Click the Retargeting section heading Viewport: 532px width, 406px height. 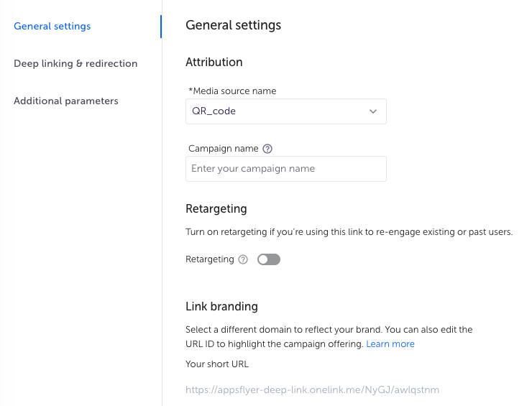pos(216,209)
